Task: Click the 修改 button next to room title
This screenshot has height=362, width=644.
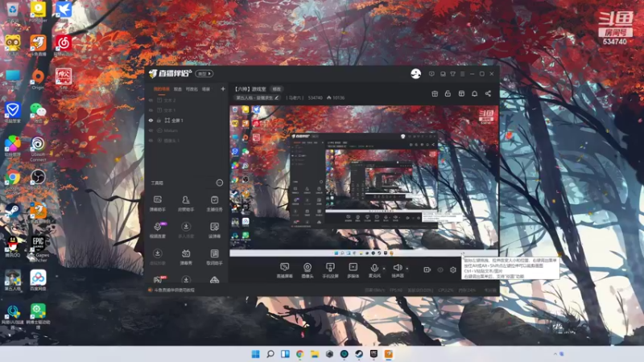Action: point(277,89)
